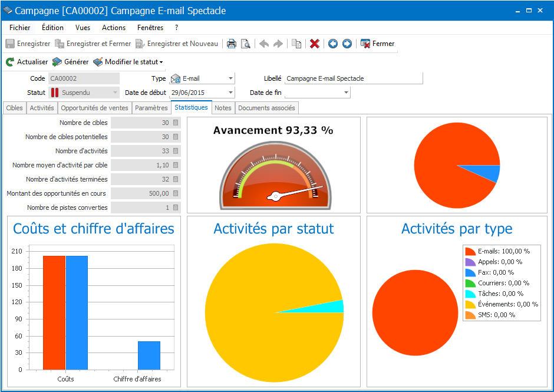
Task: Click the print preview icon
Action: click(x=246, y=43)
